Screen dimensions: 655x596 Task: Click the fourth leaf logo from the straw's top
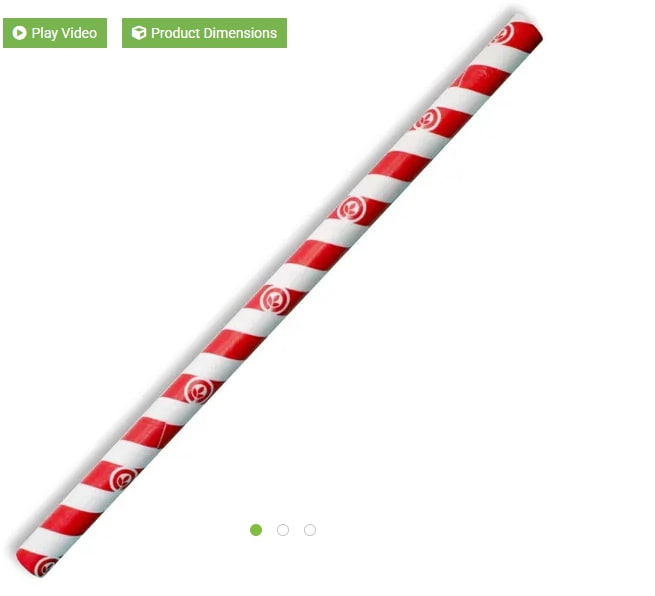coord(274,299)
